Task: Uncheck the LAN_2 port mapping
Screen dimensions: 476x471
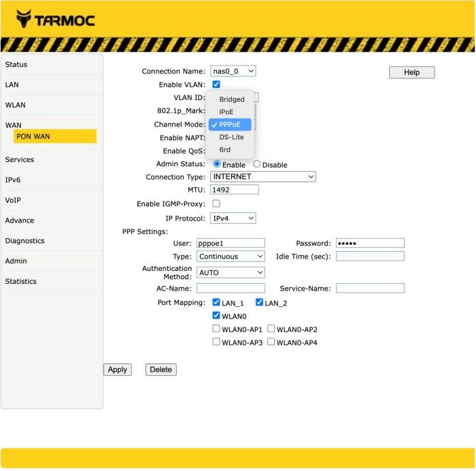Action: [x=260, y=302]
